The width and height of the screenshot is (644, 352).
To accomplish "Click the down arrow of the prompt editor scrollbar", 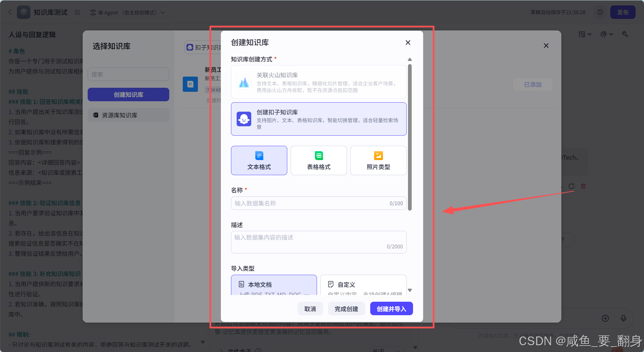I will [x=203, y=342].
